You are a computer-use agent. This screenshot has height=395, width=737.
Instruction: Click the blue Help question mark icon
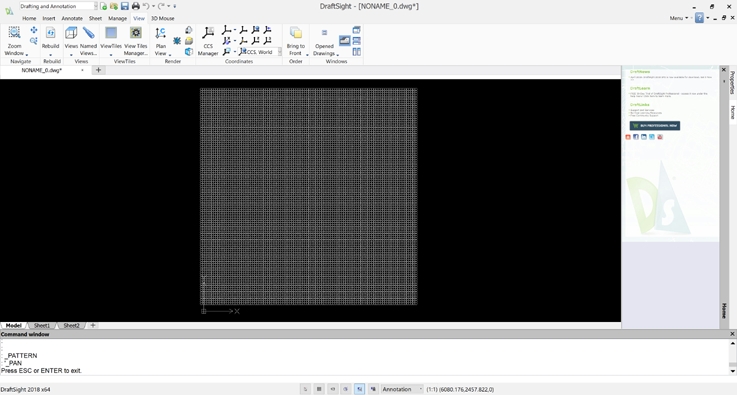[x=699, y=18]
